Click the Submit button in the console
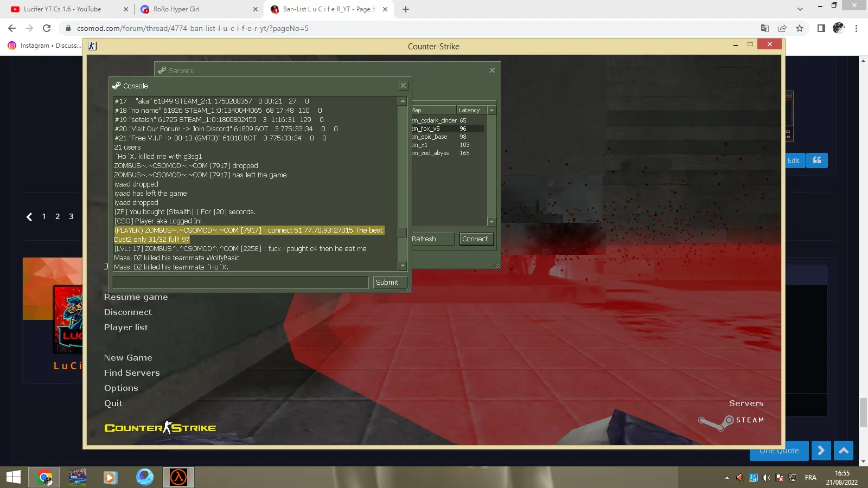Screen dimensions: 868x488 [387, 282]
